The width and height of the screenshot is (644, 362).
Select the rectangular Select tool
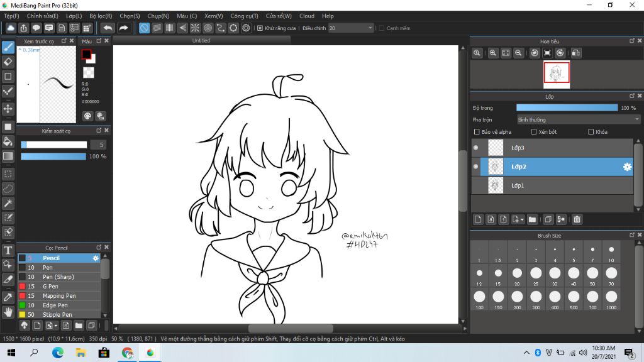click(8, 174)
